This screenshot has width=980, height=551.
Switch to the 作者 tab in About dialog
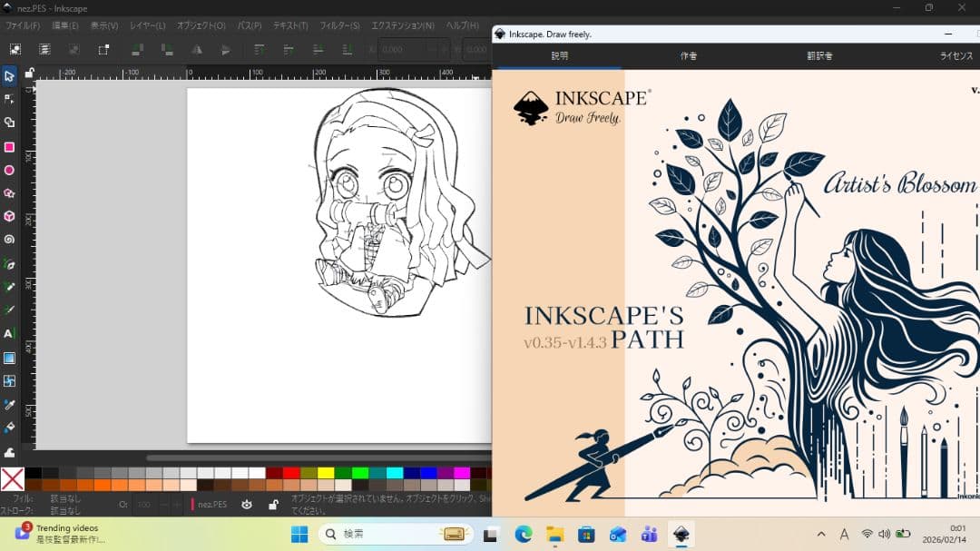click(x=689, y=56)
